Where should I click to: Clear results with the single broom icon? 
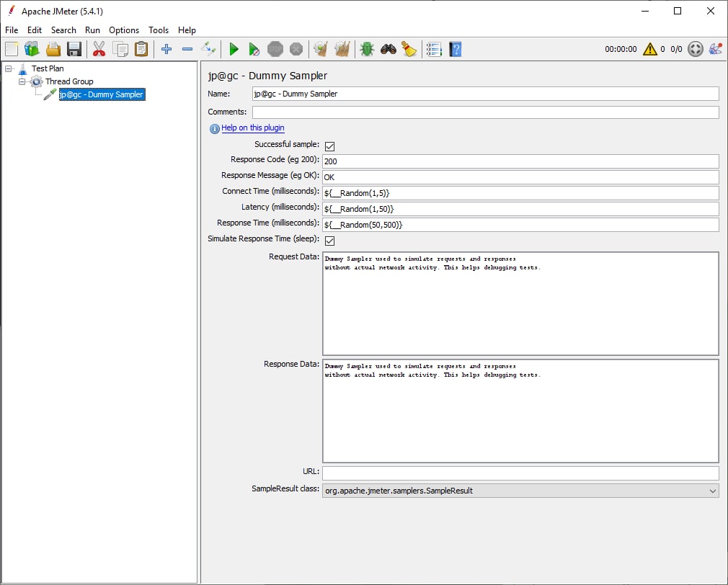(321, 49)
